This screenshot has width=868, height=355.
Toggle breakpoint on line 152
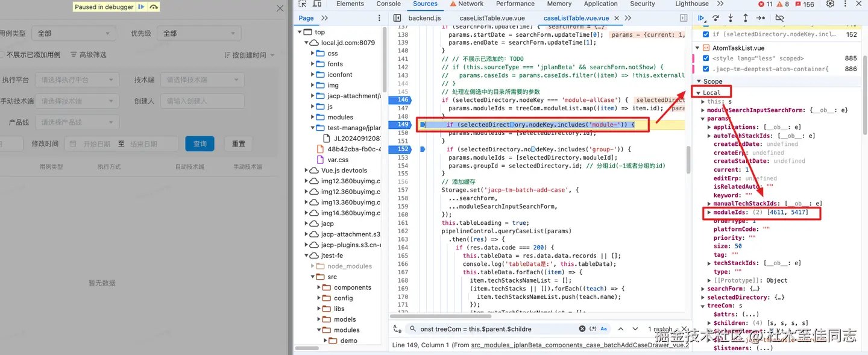[x=400, y=149]
